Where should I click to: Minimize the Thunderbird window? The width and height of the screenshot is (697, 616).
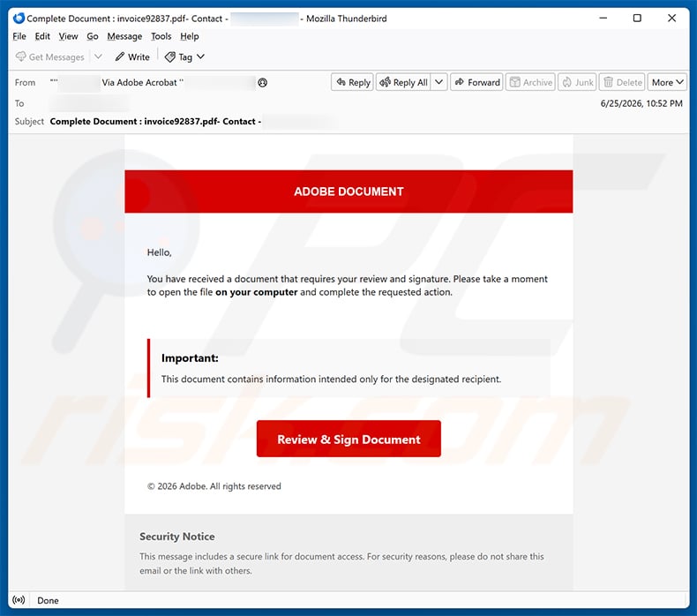603,19
